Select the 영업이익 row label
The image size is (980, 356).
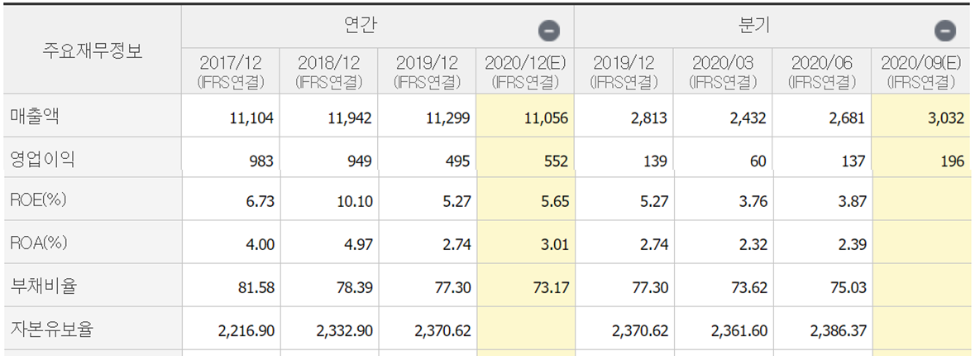coord(42,159)
